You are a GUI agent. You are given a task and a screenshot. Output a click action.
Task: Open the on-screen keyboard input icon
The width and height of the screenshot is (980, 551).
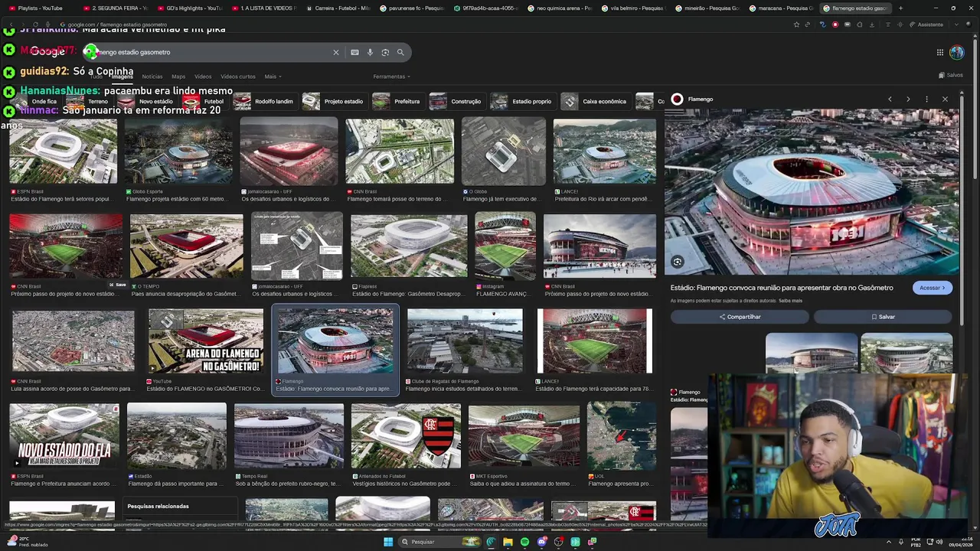354,52
